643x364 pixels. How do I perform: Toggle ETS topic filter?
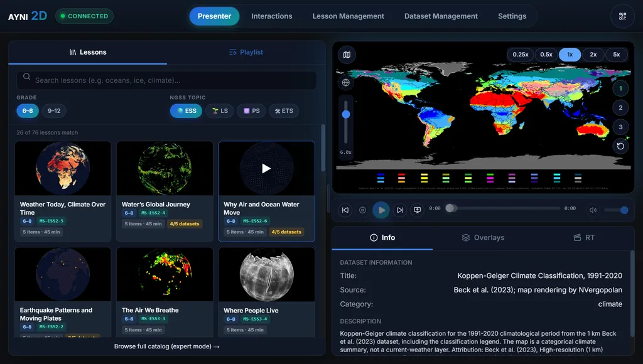click(x=284, y=110)
